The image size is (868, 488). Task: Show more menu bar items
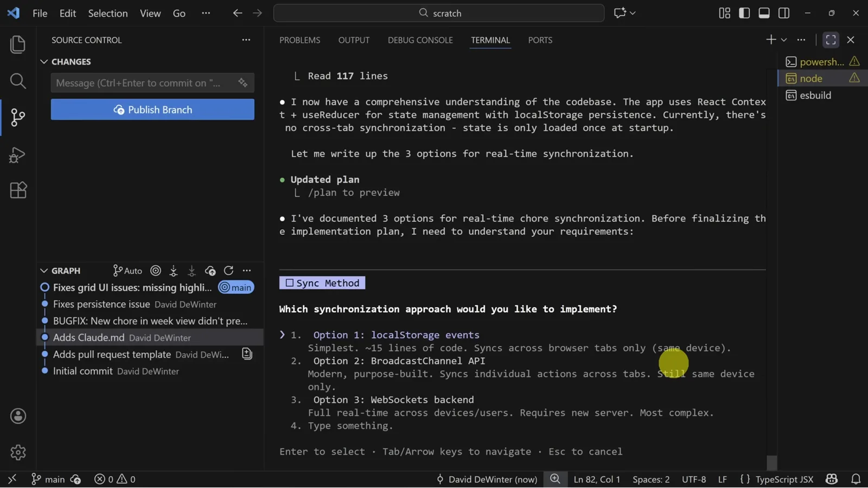point(206,13)
